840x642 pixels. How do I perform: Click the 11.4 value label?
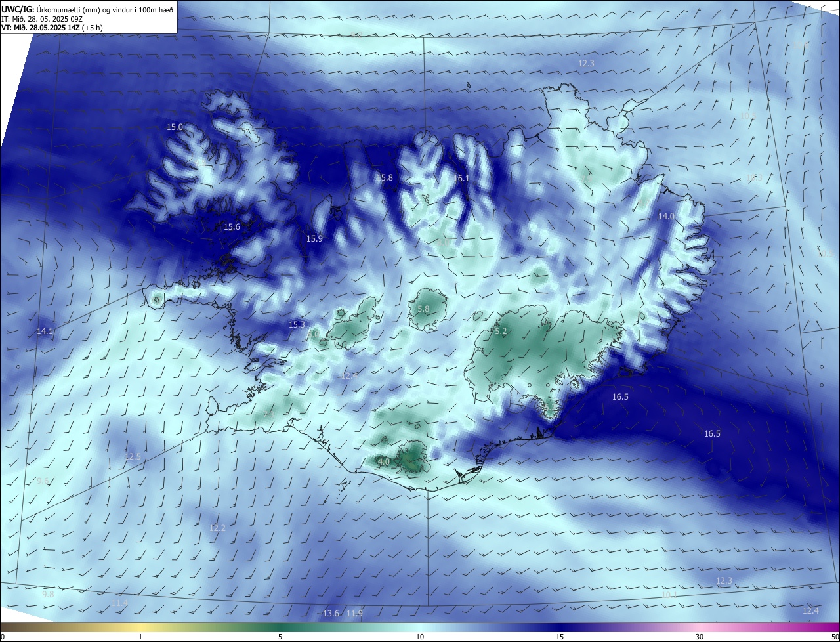[x=119, y=603]
